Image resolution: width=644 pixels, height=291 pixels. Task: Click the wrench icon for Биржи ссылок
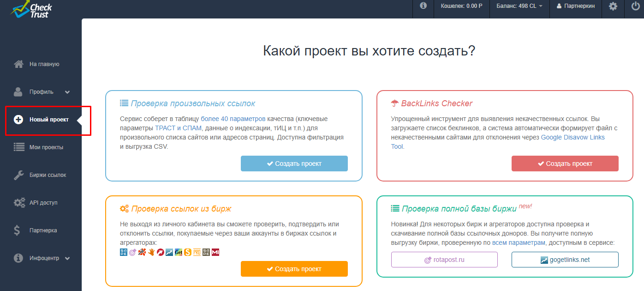pos(19,175)
